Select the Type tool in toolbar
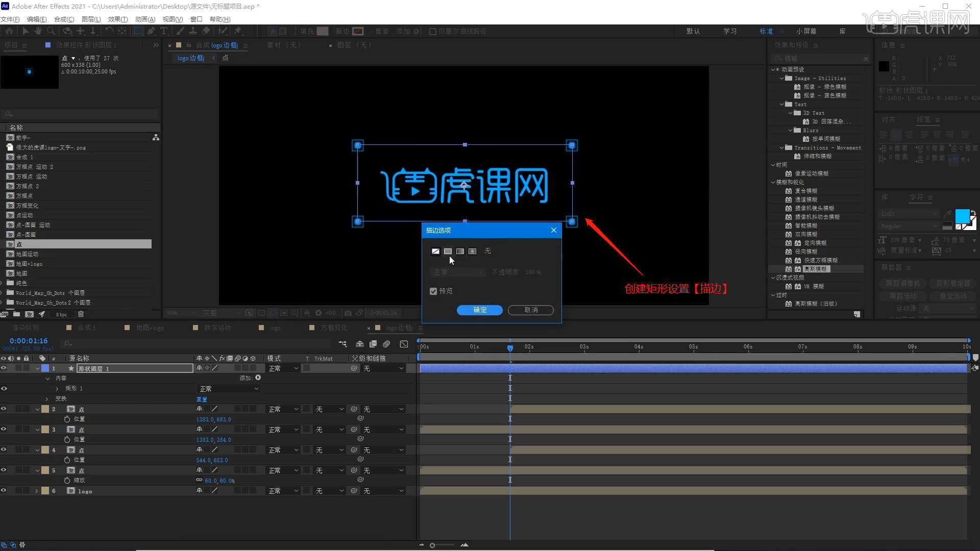The height and width of the screenshot is (551, 980). [x=164, y=31]
